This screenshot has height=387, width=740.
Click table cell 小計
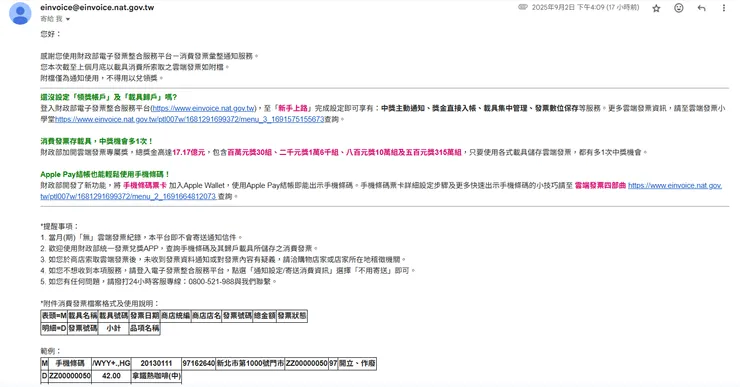coord(113,328)
